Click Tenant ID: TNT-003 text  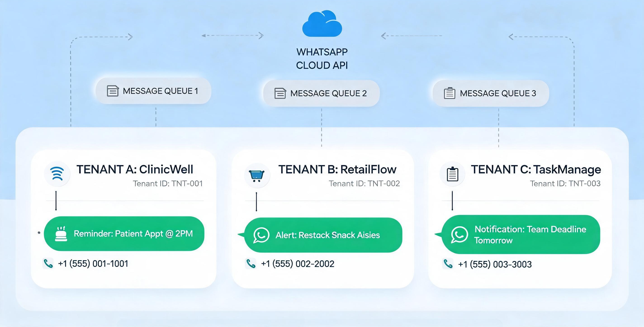565,183
